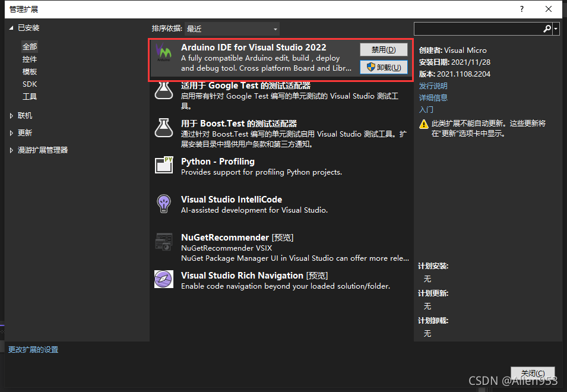Click the NuGetRecommender extension icon
This screenshot has height=392, width=567.
pos(164,242)
